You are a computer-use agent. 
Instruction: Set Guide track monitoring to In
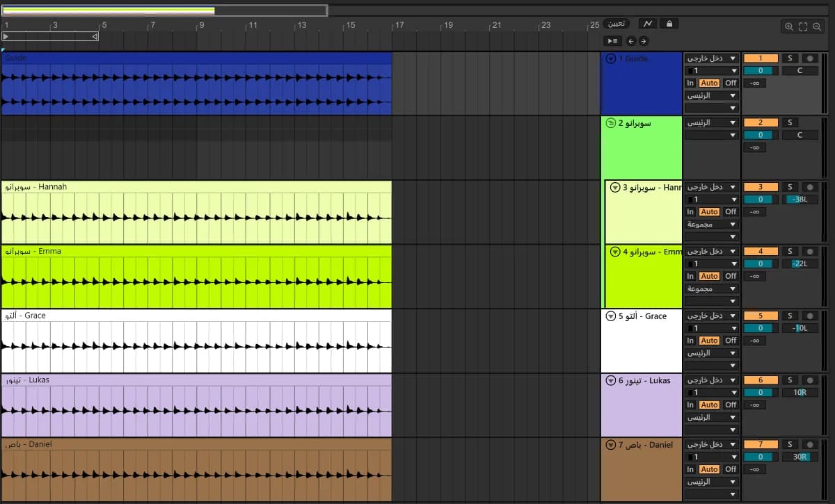[x=690, y=83]
